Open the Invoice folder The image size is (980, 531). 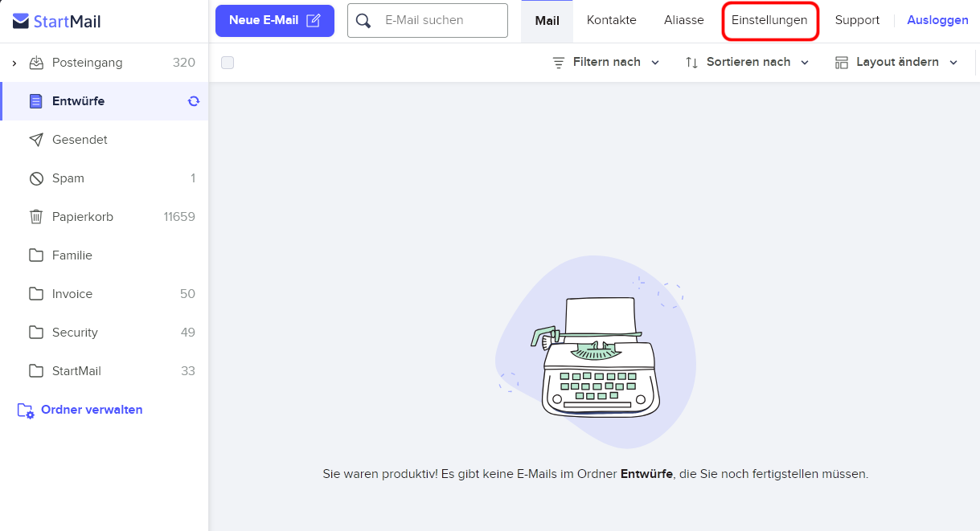click(105, 294)
